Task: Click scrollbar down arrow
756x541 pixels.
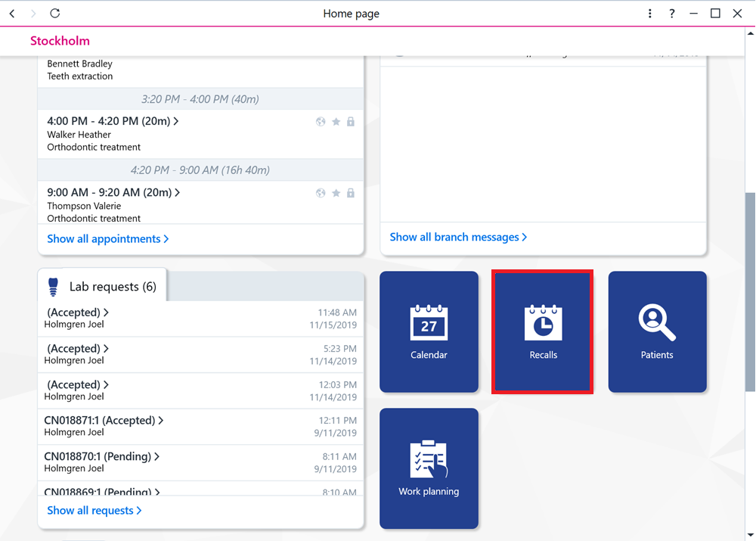Action: pyautogui.click(x=750, y=535)
